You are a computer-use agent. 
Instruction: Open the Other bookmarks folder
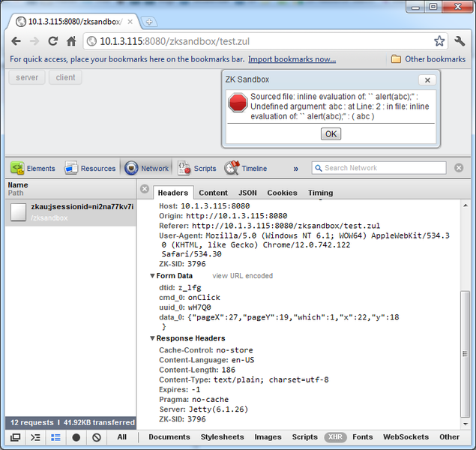tap(428, 59)
